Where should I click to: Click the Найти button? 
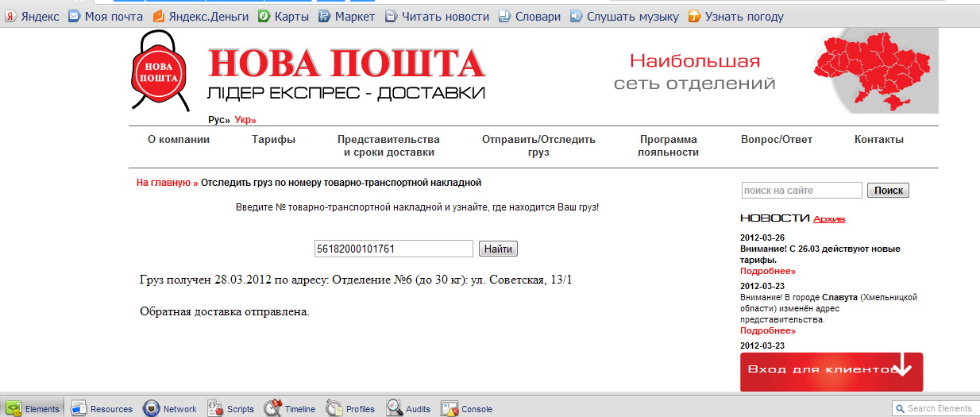coord(498,249)
